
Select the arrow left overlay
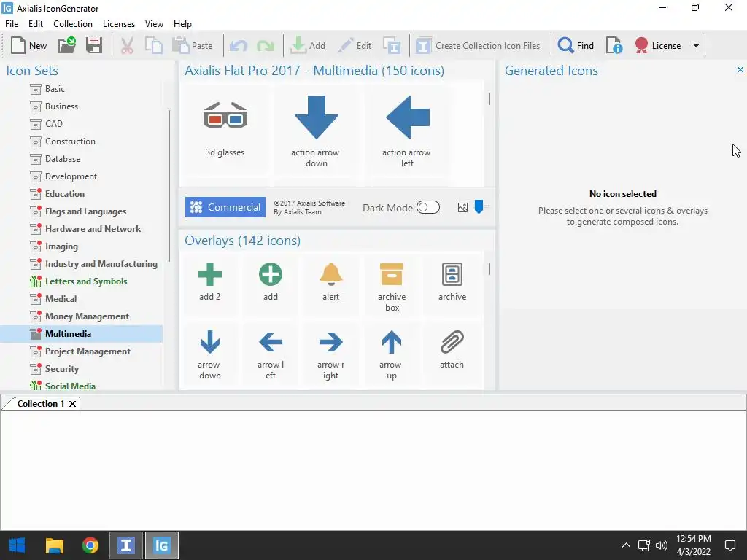[x=271, y=355]
